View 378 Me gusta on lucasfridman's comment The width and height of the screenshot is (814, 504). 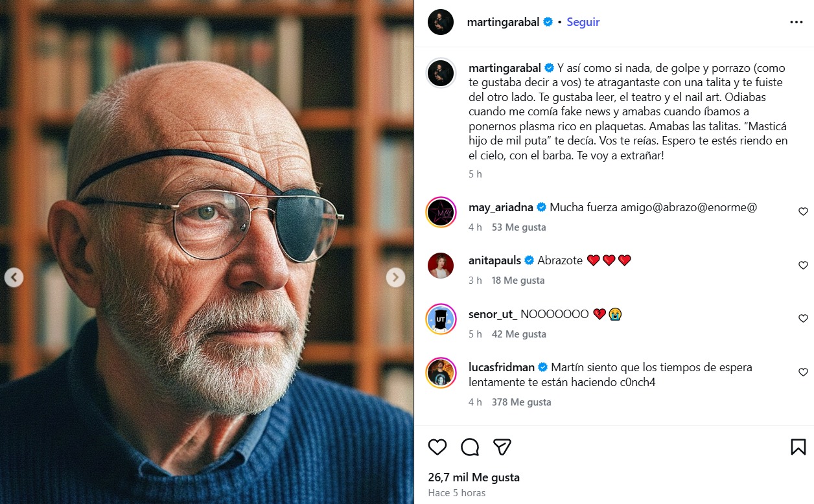[x=521, y=402]
